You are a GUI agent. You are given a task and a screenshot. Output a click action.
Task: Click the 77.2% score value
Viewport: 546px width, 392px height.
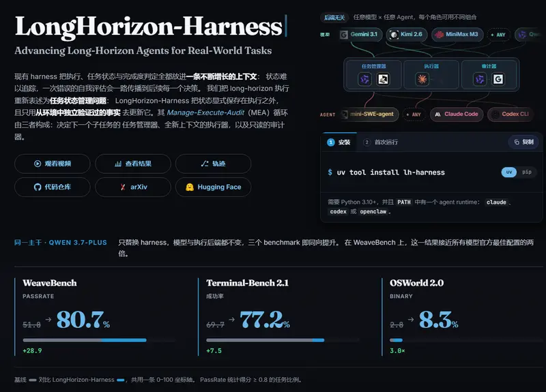pos(265,320)
